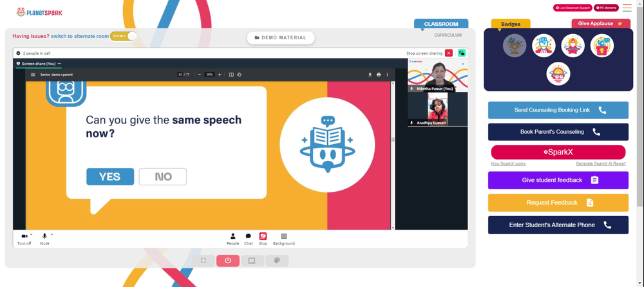Viewport: 644px width, 287px height.
Task: Mute the microphone
Action: 45,239
